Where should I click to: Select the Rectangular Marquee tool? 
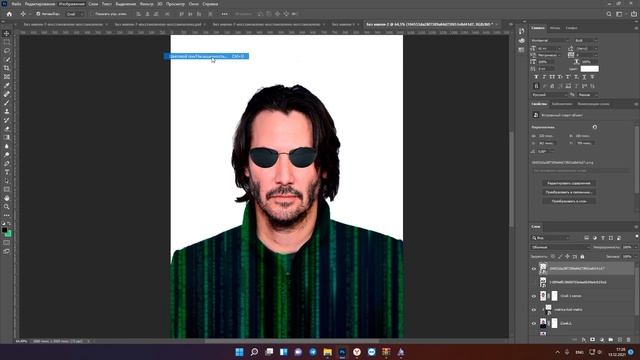click(7, 42)
